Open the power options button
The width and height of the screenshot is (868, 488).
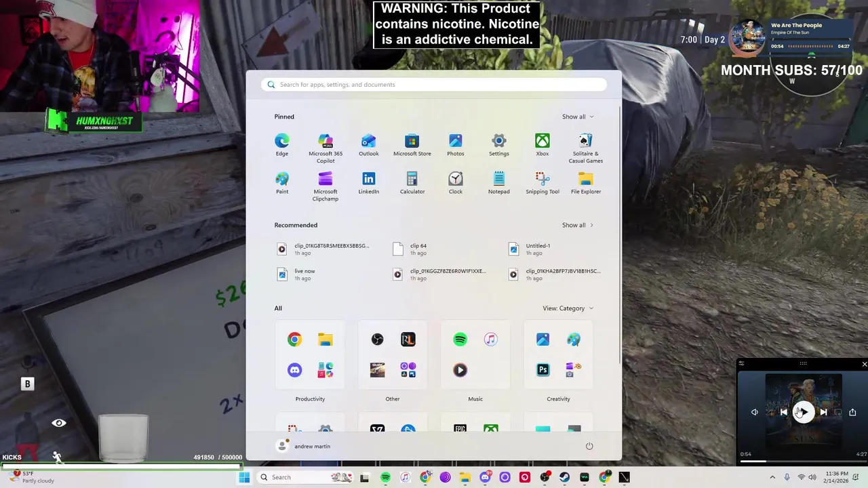pos(589,446)
